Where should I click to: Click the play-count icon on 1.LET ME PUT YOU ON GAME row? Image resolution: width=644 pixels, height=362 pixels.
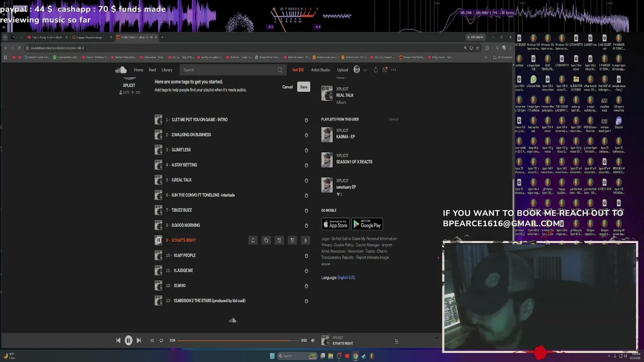[306, 120]
